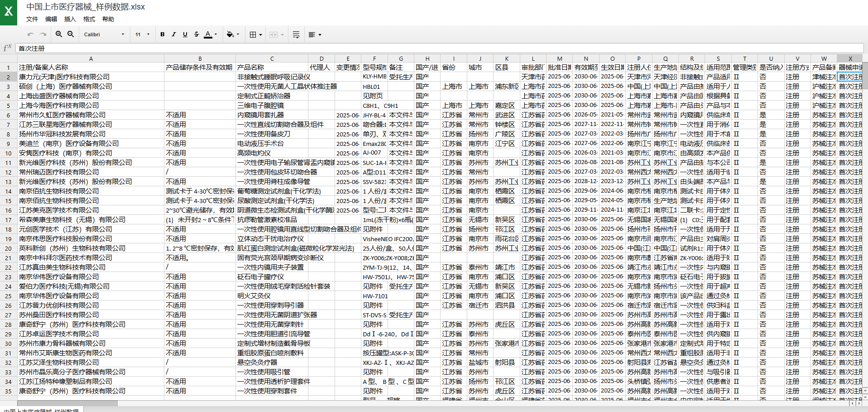Screen dimensions: 868x412
Task: Apply cell fill color bucket
Action: point(230,34)
